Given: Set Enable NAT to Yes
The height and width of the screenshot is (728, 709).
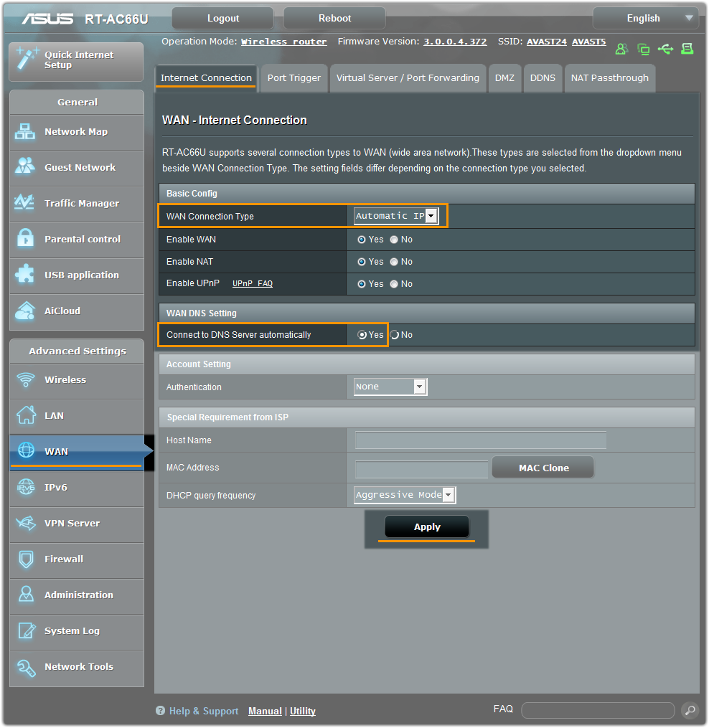Looking at the screenshot, I should [x=362, y=262].
